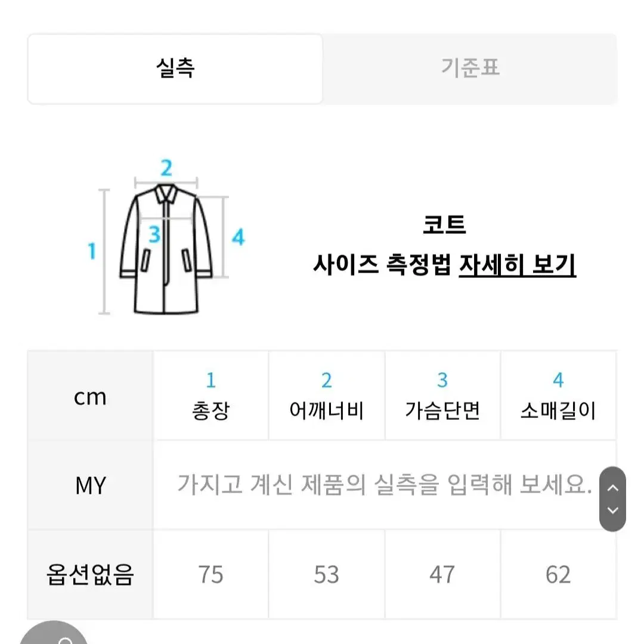This screenshot has width=644, height=644.
Task: Click the 어깨너비 value 53 cell
Action: (x=327, y=574)
